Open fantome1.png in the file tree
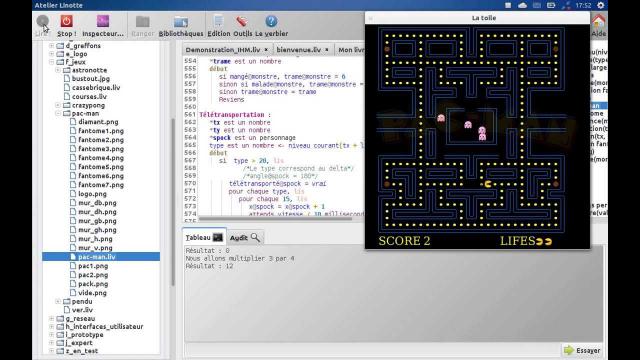This screenshot has width=640, height=360. [x=101, y=131]
